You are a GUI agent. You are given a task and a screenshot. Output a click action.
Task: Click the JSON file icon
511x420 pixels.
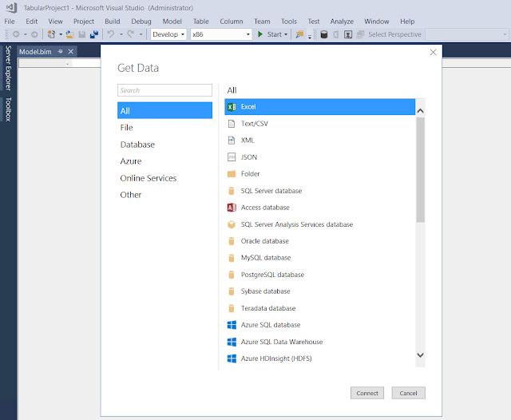[x=232, y=157]
